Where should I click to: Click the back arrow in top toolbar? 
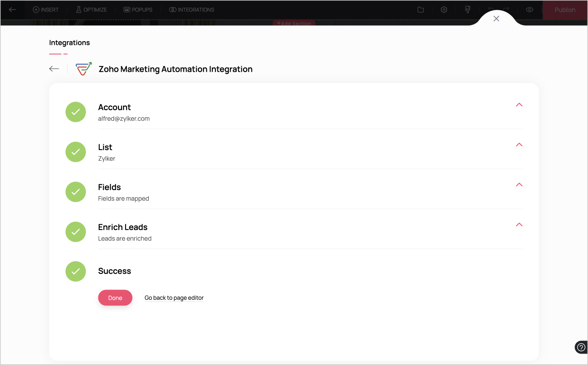coord(13,9)
